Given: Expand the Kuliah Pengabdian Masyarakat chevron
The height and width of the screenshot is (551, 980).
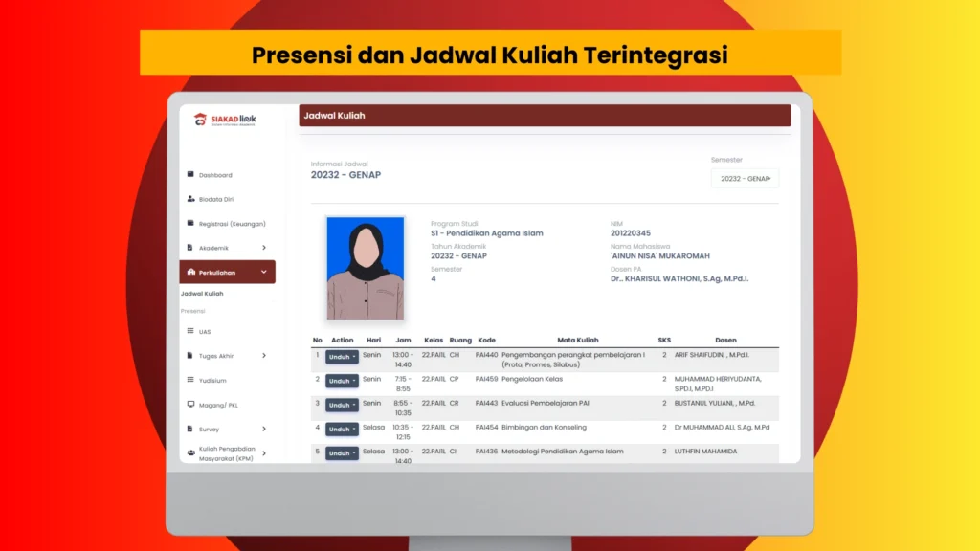Looking at the screenshot, I should (x=264, y=452).
